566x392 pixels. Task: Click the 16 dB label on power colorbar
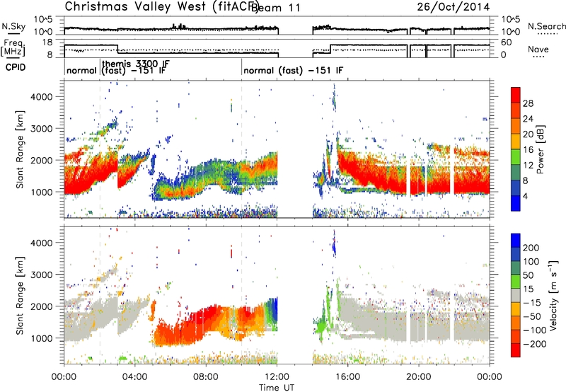coord(528,150)
